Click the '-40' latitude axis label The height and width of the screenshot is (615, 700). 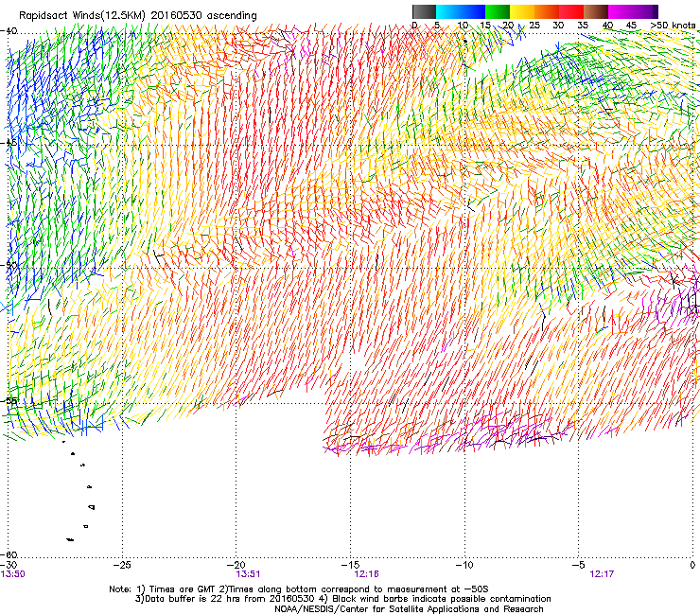[x=9, y=31]
